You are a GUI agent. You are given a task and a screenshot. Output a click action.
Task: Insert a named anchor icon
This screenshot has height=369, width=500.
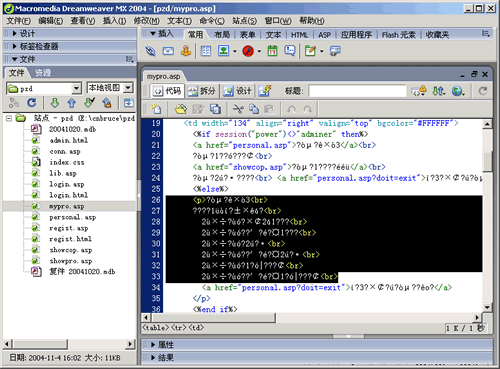tap(186, 51)
